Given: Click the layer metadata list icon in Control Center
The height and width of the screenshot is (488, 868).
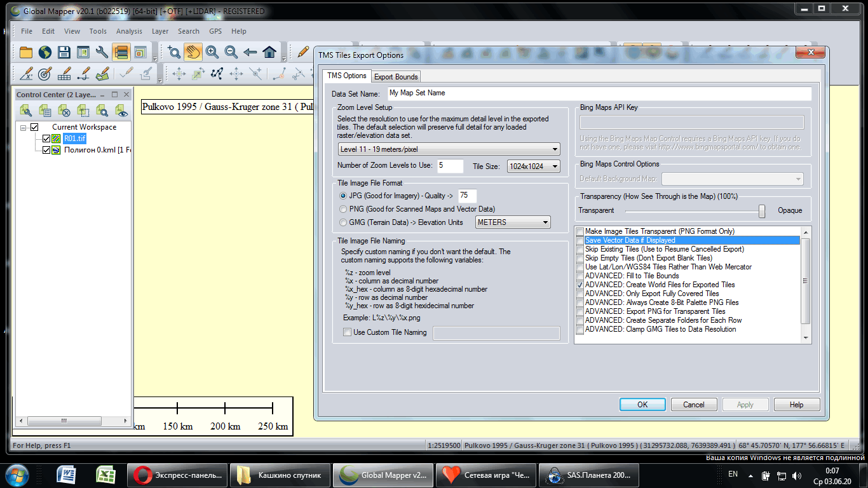Looking at the screenshot, I should click(x=45, y=111).
